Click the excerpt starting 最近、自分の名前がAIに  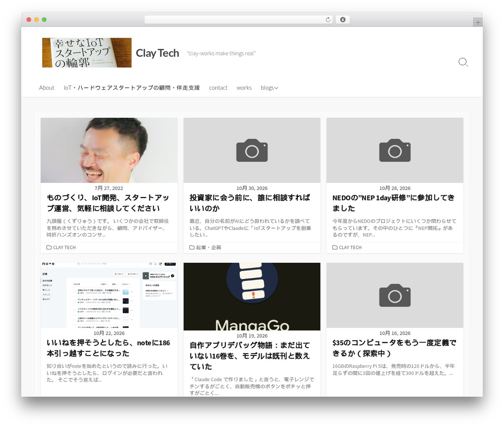[x=250, y=228]
